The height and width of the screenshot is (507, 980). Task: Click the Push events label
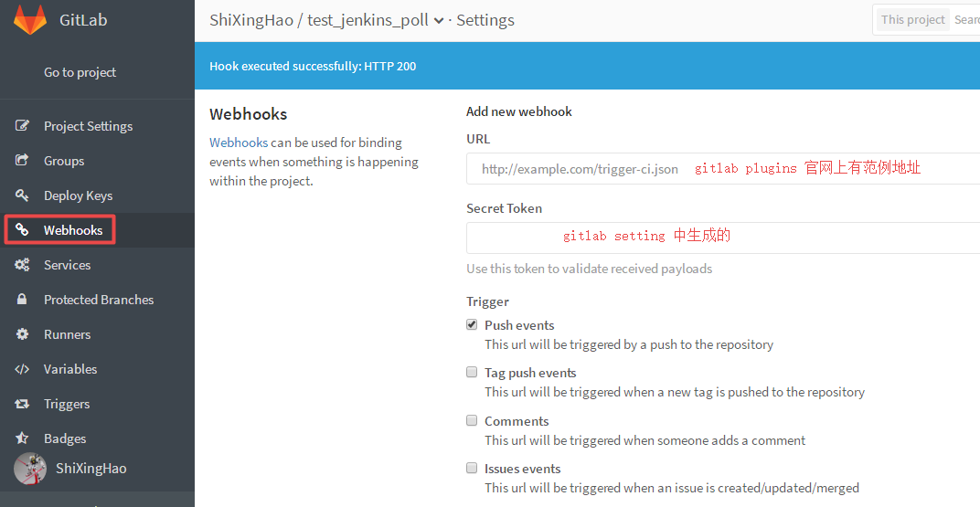pyautogui.click(x=519, y=325)
